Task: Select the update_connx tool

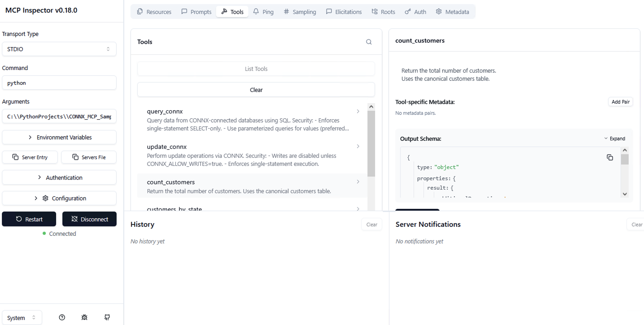Action: coord(253,155)
